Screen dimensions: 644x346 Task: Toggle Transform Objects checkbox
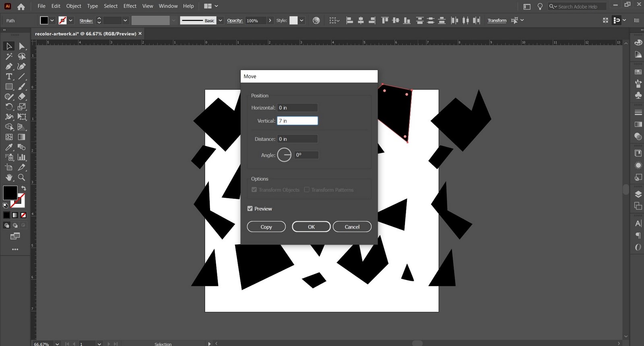pos(254,190)
